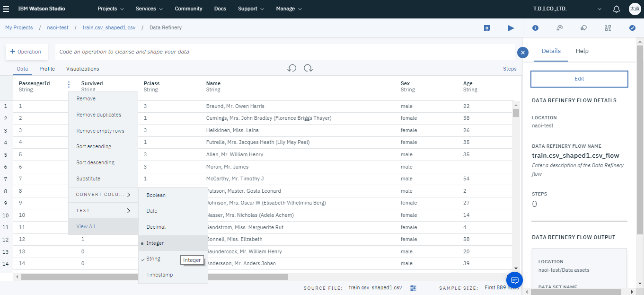This screenshot has height=295, width=644.
Task: Type in the operation code input field
Action: [x=284, y=52]
